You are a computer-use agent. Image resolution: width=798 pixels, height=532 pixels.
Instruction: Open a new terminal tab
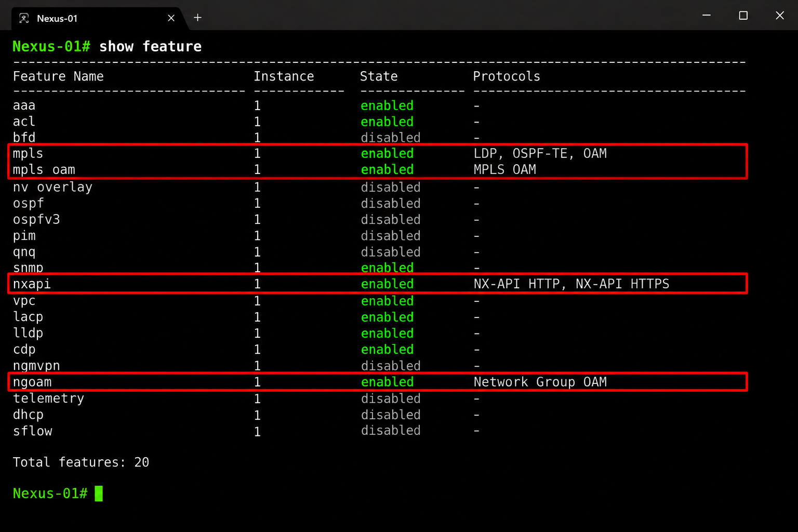point(197,18)
